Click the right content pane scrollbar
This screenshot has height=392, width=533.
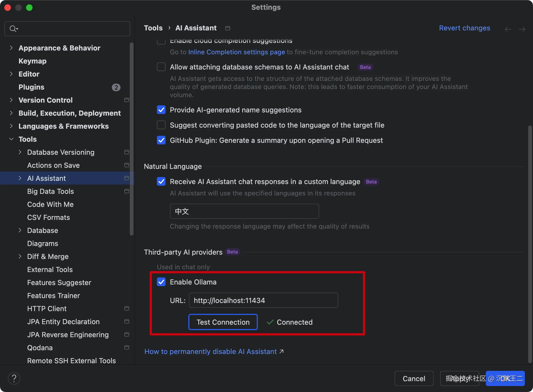(530, 244)
